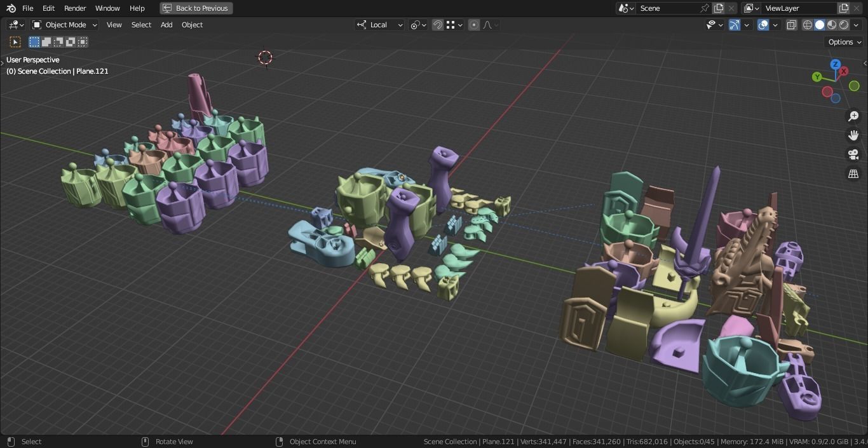868x448 pixels.
Task: Open the shading options dropdown
Action: [857, 25]
